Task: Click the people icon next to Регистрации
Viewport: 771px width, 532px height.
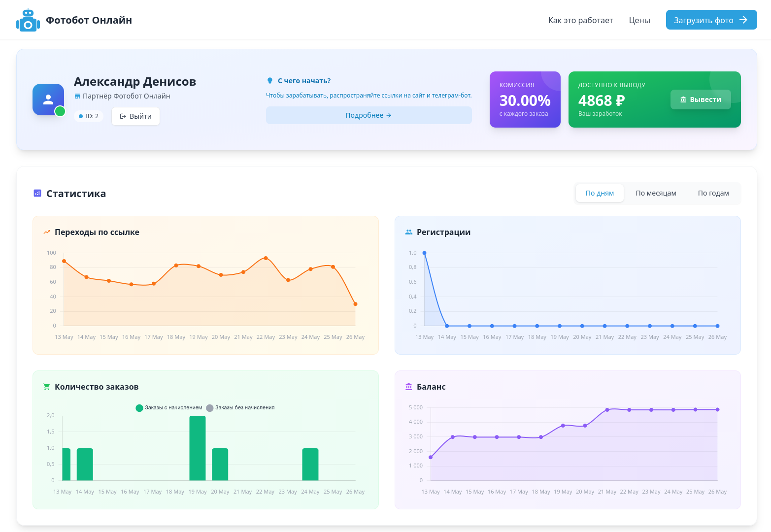Action: [x=409, y=232]
